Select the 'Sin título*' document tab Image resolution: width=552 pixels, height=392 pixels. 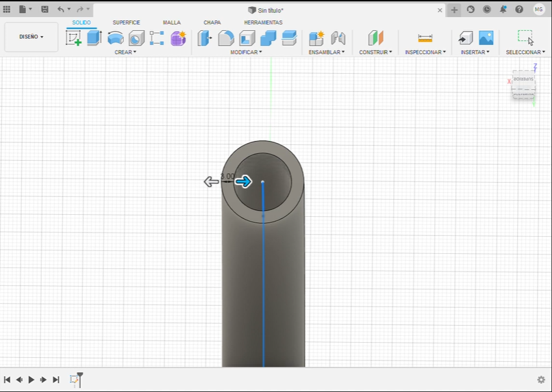coord(266,10)
